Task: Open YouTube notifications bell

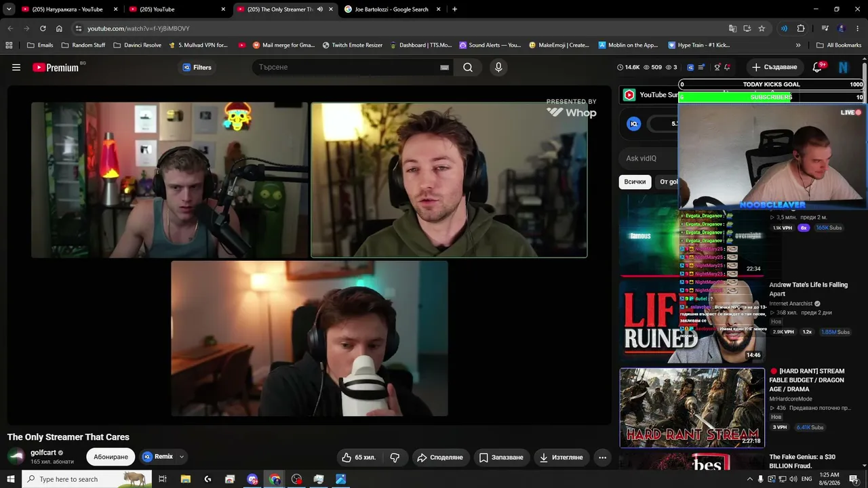Action: tap(818, 67)
